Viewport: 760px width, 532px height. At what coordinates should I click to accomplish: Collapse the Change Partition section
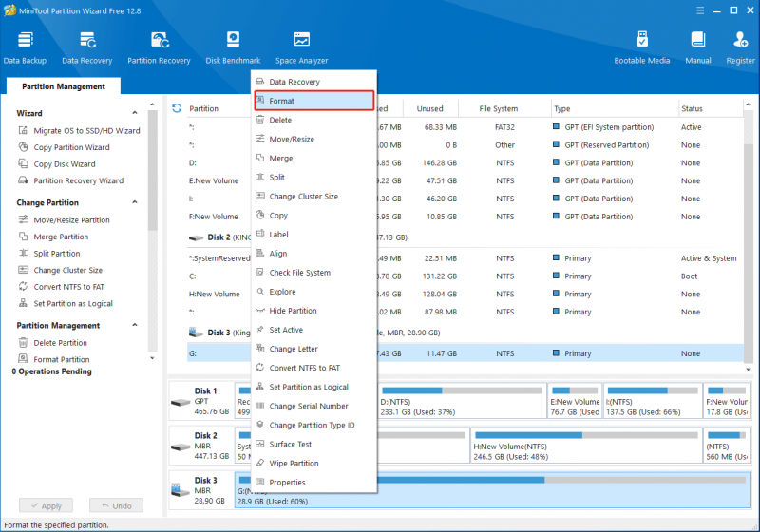pyautogui.click(x=135, y=202)
